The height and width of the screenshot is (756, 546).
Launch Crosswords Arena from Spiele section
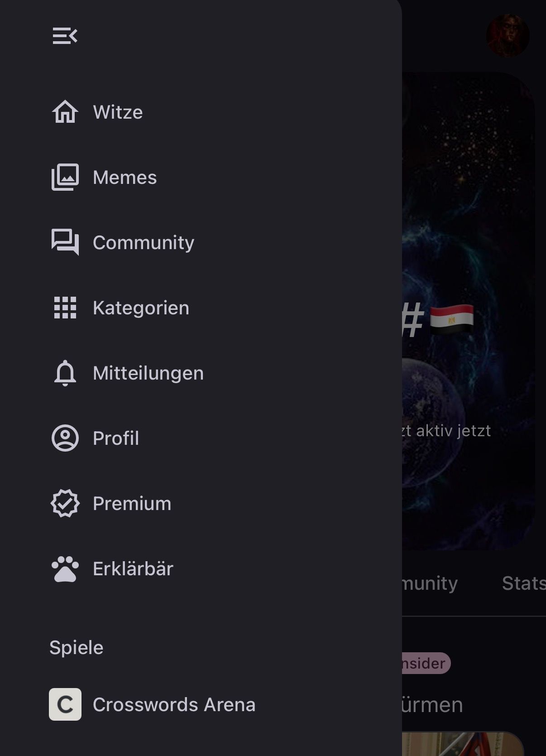(x=174, y=704)
